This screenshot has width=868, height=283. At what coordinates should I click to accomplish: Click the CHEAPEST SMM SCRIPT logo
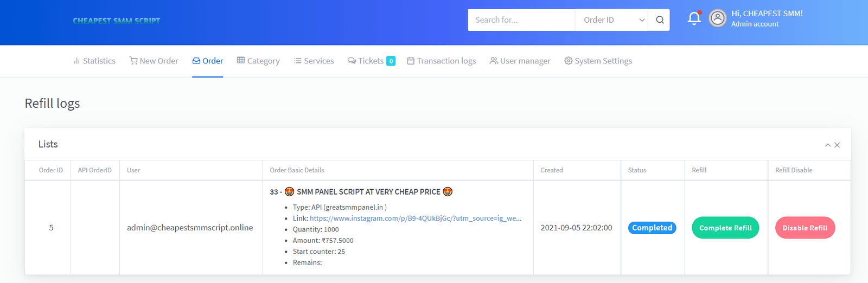(117, 21)
